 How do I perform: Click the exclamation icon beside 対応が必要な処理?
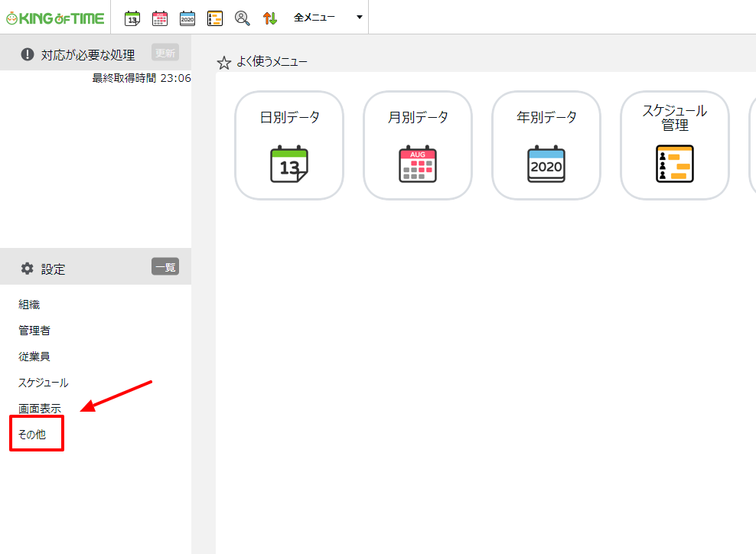click(x=28, y=54)
